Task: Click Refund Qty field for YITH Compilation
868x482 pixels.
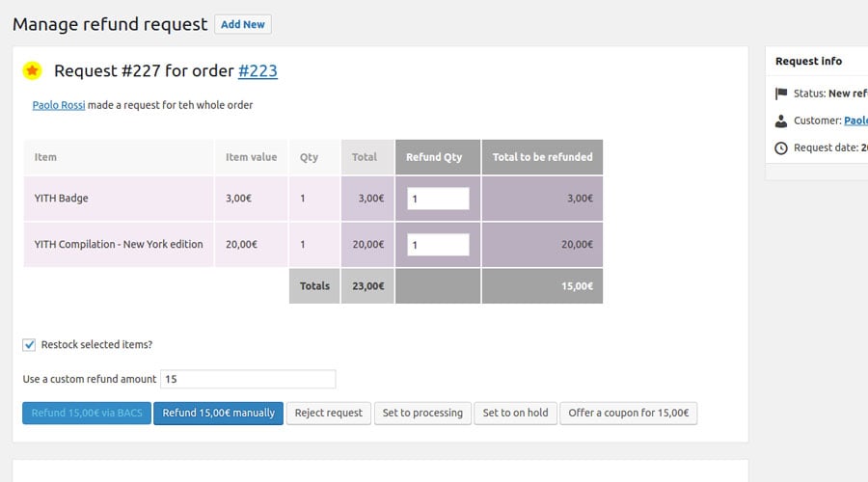Action: [x=438, y=245]
